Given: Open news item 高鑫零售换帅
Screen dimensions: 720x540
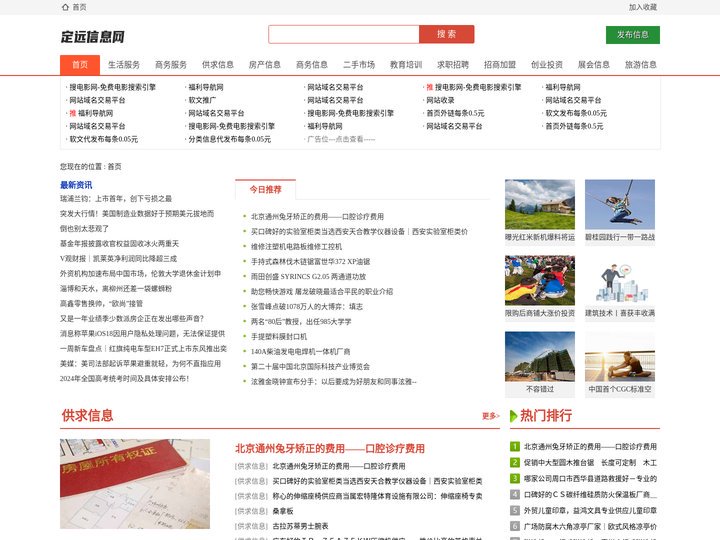Looking at the screenshot, I should point(101,304).
